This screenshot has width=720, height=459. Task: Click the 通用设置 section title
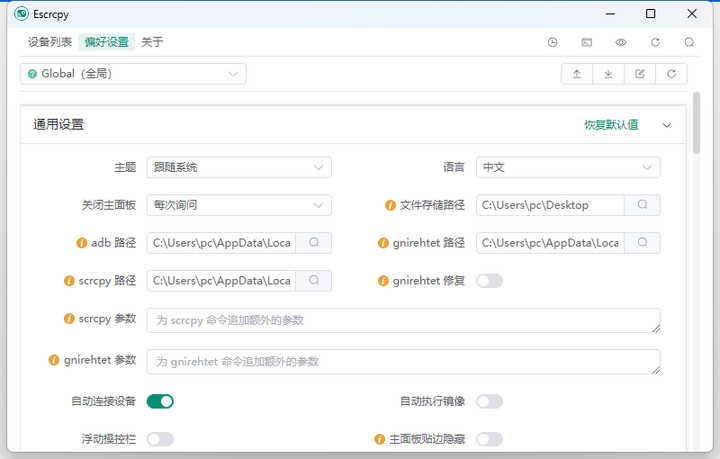pos(58,125)
